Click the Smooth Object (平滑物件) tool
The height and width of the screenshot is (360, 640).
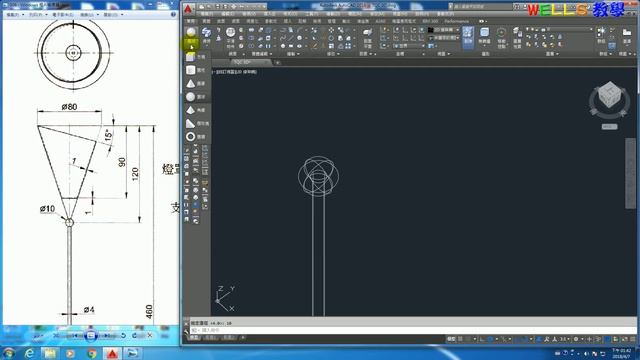231,37
